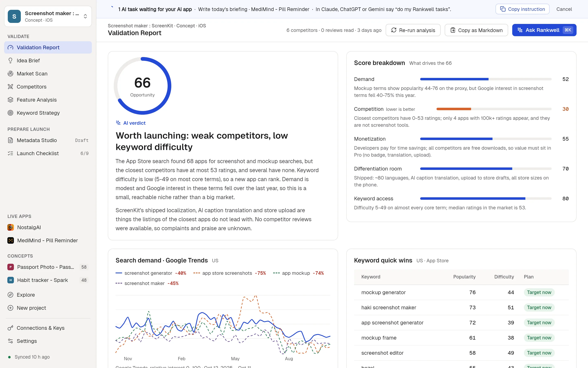Click the Habit tracker Spark icon
This screenshot has height=368, width=588.
click(x=10, y=280)
